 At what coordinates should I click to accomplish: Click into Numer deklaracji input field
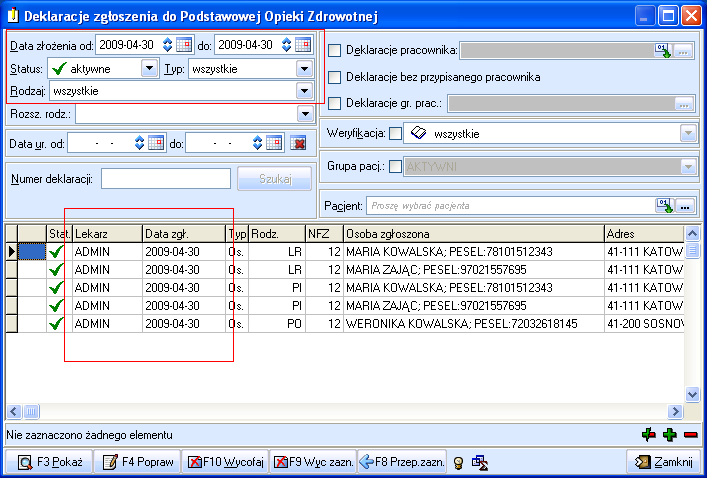[x=166, y=179]
